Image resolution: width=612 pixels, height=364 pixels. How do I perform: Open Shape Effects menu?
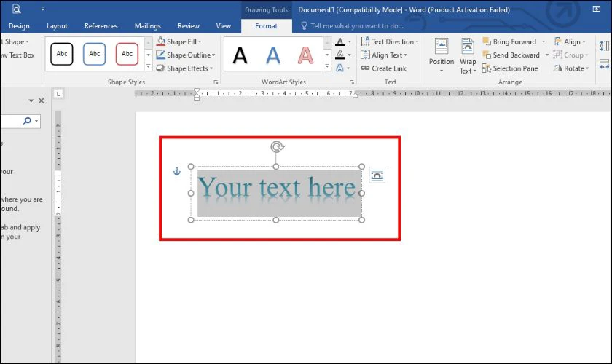pos(184,68)
